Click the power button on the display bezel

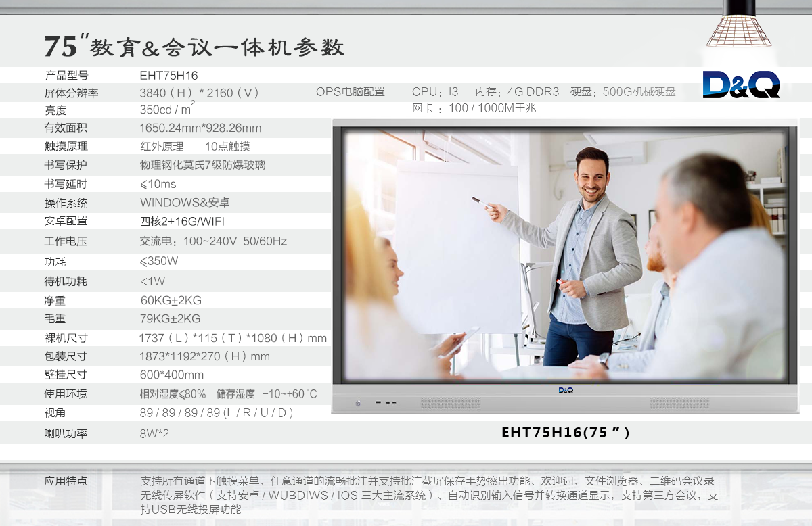click(x=358, y=404)
